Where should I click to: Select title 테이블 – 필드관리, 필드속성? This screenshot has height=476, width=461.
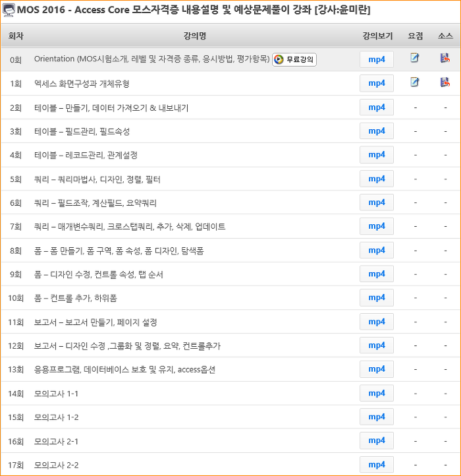tap(82, 131)
